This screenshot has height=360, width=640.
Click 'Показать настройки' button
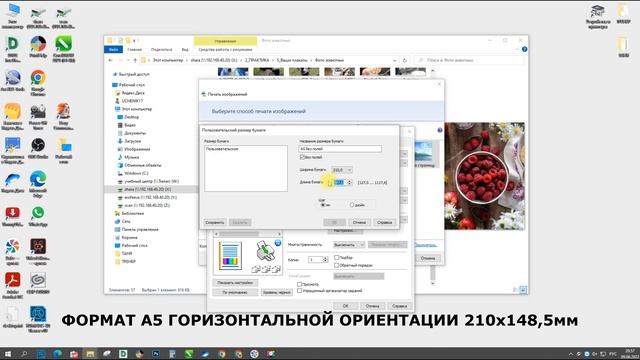pyautogui.click(x=235, y=282)
